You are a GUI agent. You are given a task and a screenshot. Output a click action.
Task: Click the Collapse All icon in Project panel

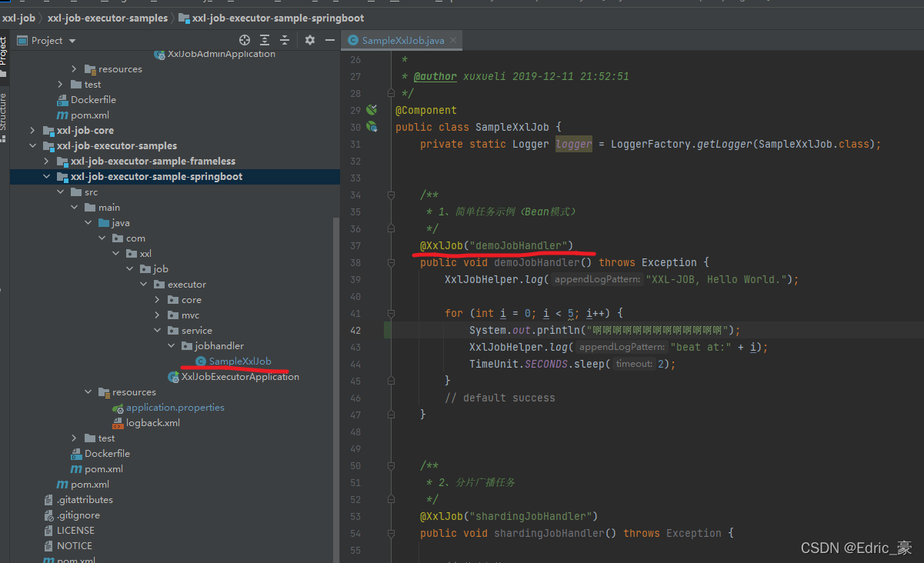(285, 40)
